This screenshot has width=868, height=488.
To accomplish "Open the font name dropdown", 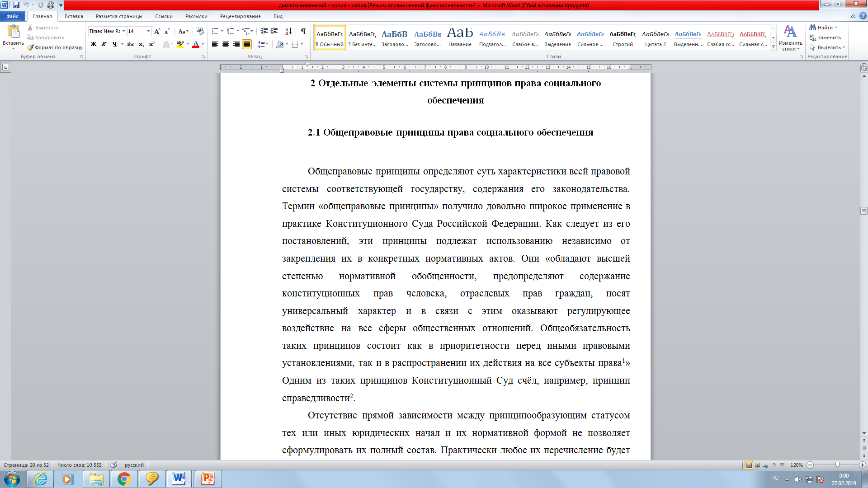I will click(124, 31).
